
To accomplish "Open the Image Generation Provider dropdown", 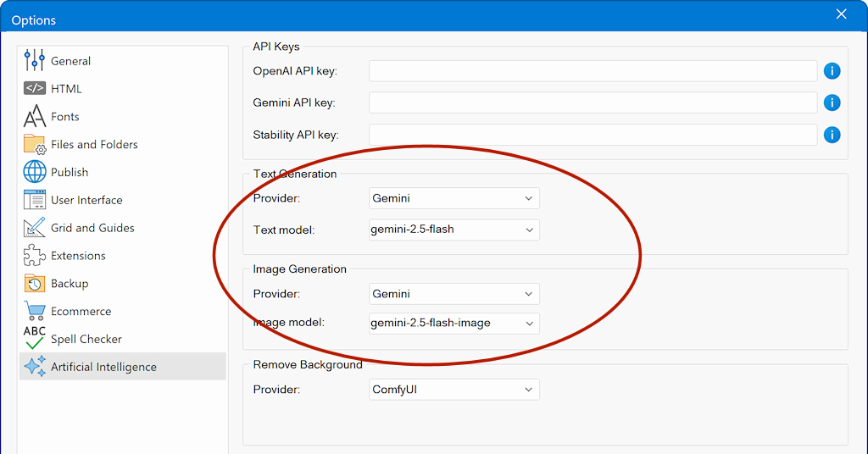I will click(x=454, y=294).
